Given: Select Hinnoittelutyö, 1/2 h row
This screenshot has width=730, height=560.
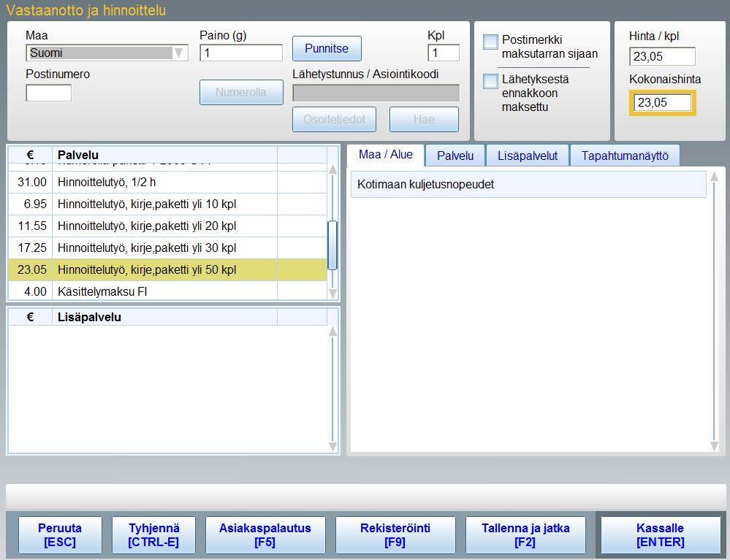Looking at the screenshot, I should pos(167,183).
